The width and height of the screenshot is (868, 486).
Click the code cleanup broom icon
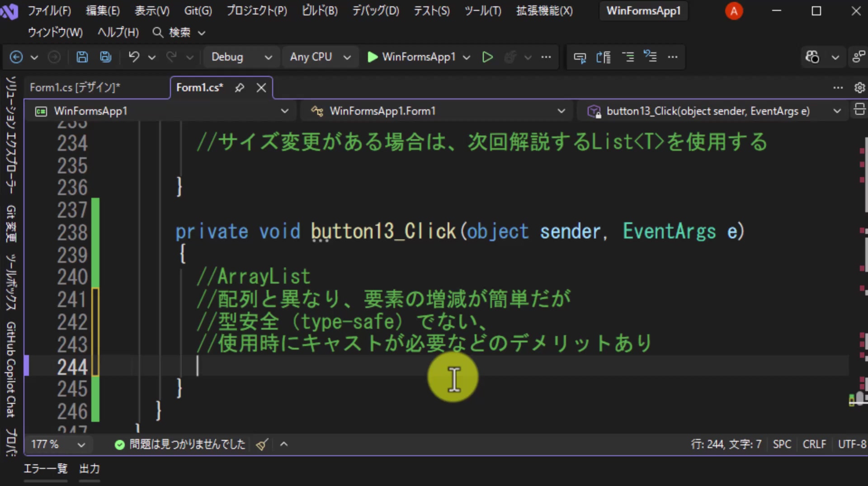262,444
